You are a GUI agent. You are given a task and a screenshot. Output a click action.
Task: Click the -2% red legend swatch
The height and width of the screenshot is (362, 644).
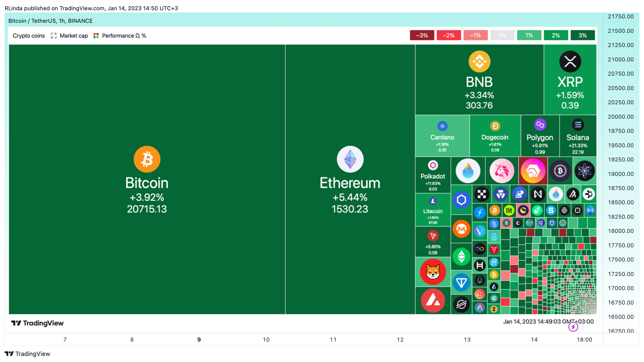point(449,36)
